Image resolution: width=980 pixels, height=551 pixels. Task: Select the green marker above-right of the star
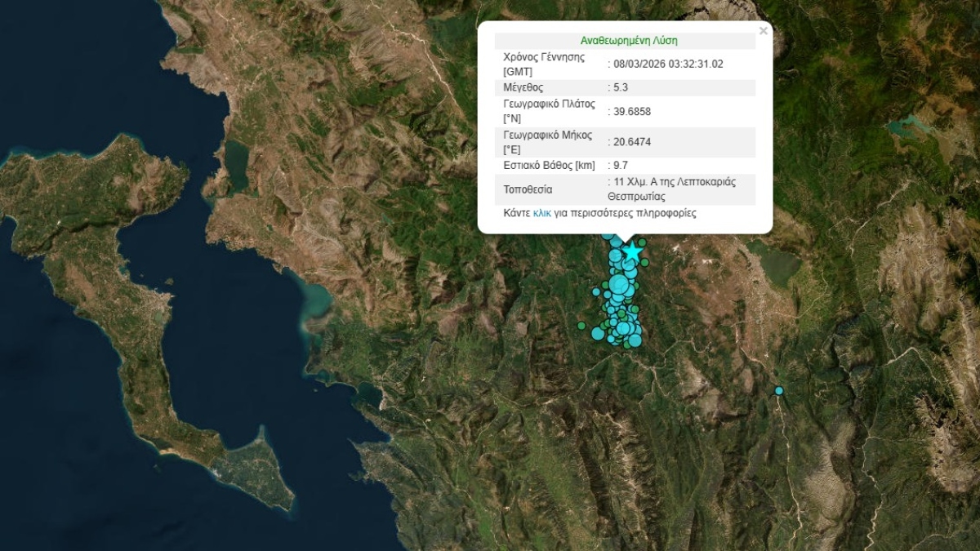pyautogui.click(x=643, y=242)
